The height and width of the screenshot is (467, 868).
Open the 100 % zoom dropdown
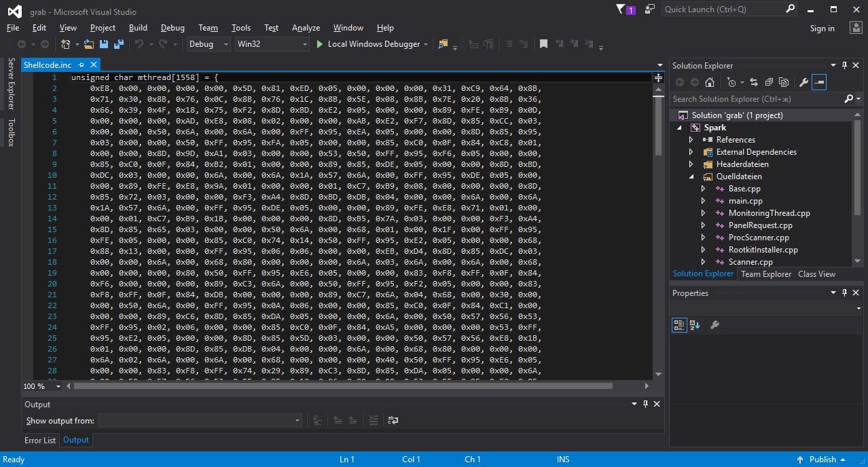coord(42,386)
